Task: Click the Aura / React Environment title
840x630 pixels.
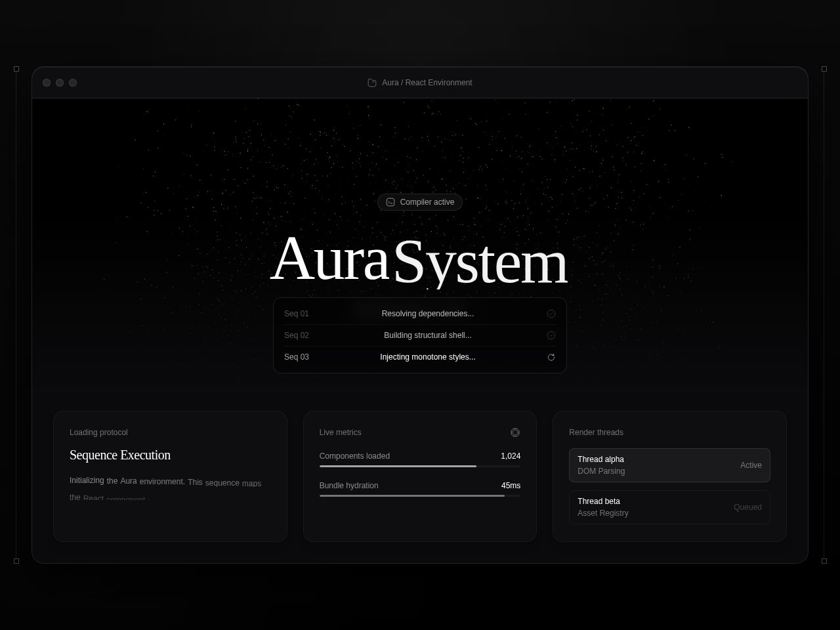Action: pos(427,83)
